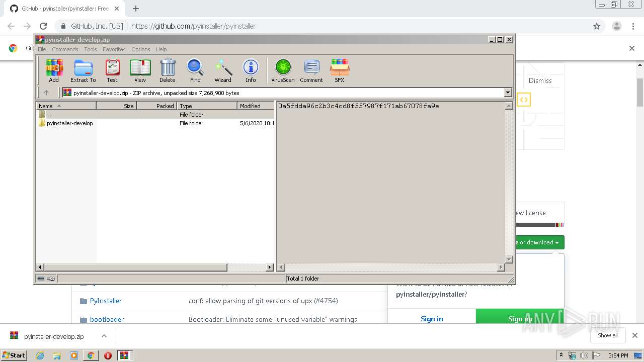This screenshot has width=644, height=362.
Task: Open the Clone or download dropdown
Action: (x=539, y=242)
